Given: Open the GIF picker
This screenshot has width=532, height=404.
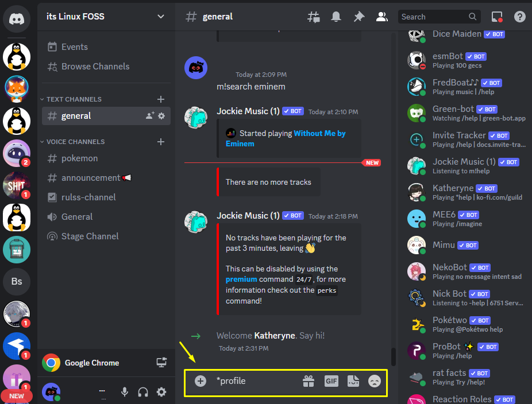Looking at the screenshot, I should click(331, 381).
